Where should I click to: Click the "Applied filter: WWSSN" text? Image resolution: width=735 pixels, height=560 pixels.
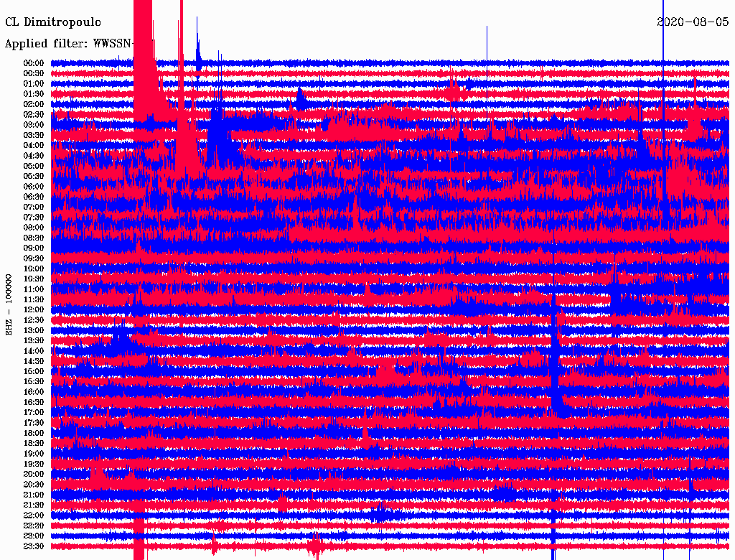tap(69, 44)
